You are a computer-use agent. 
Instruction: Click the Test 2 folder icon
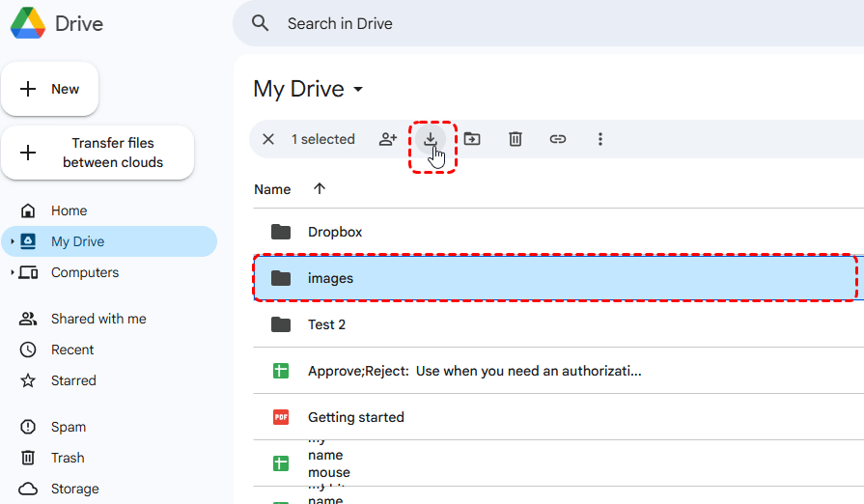click(x=281, y=324)
